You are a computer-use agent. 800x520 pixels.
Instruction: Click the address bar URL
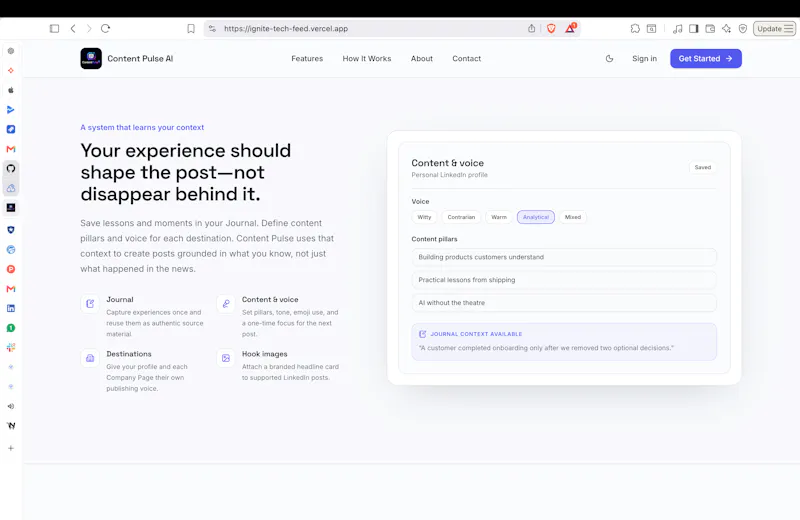(x=286, y=29)
